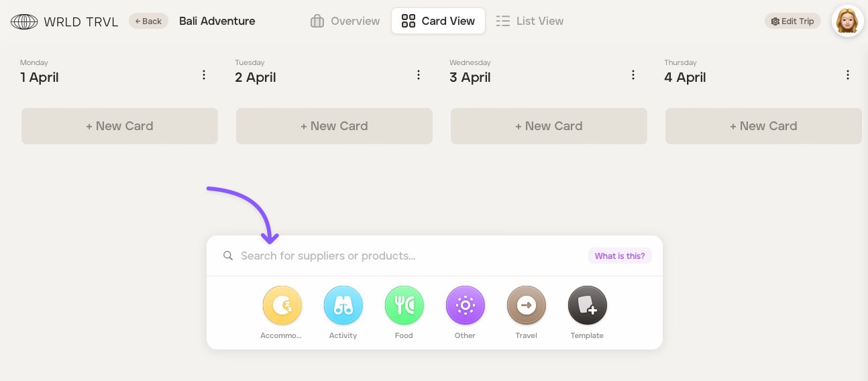
Task: Open the 3 April kebab menu
Action: click(x=633, y=75)
